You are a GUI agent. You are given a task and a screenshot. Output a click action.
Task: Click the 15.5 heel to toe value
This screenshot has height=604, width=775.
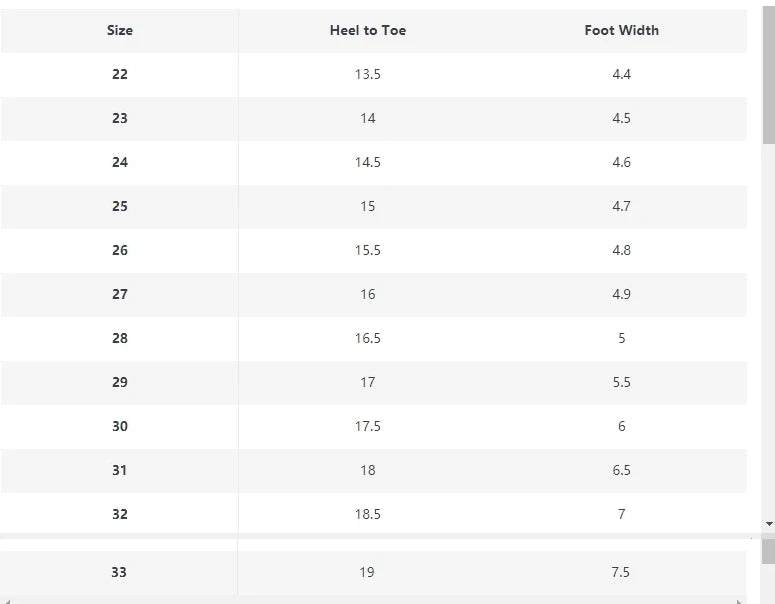[x=368, y=250]
